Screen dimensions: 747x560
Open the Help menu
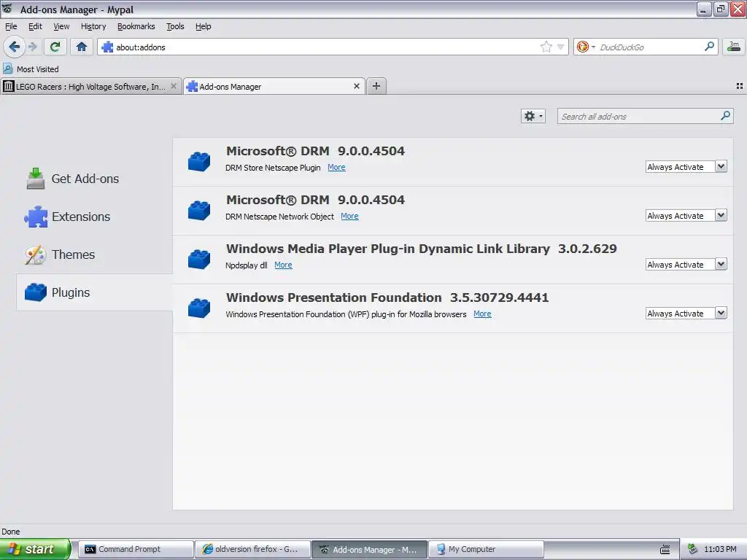click(203, 26)
